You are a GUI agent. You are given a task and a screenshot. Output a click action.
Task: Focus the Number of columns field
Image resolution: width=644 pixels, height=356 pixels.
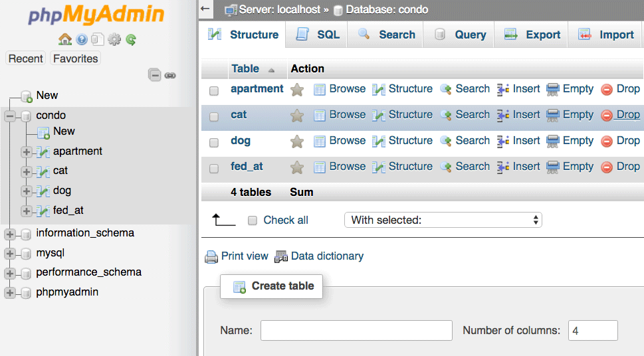tap(593, 331)
